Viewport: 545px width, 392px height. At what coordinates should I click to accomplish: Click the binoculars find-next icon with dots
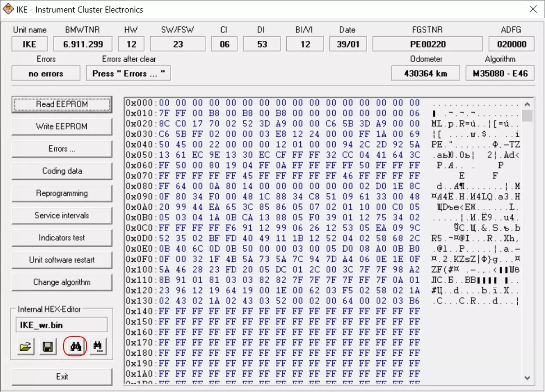pos(98,347)
